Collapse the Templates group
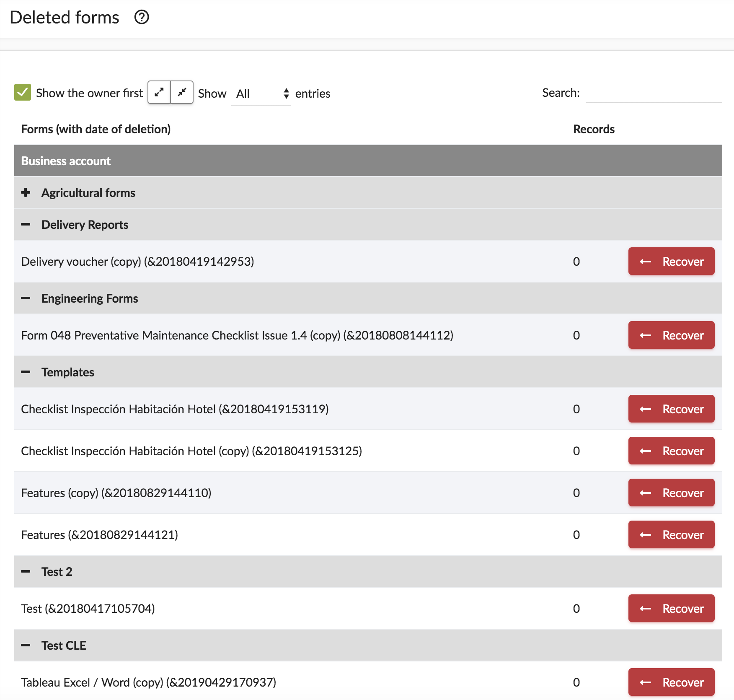This screenshot has height=700, width=734. pos(26,372)
